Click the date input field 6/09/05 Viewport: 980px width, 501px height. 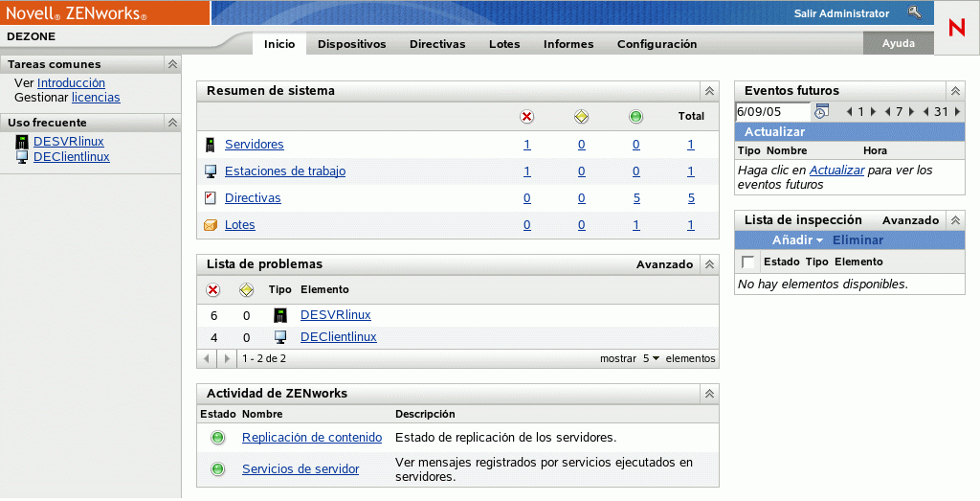pos(773,112)
